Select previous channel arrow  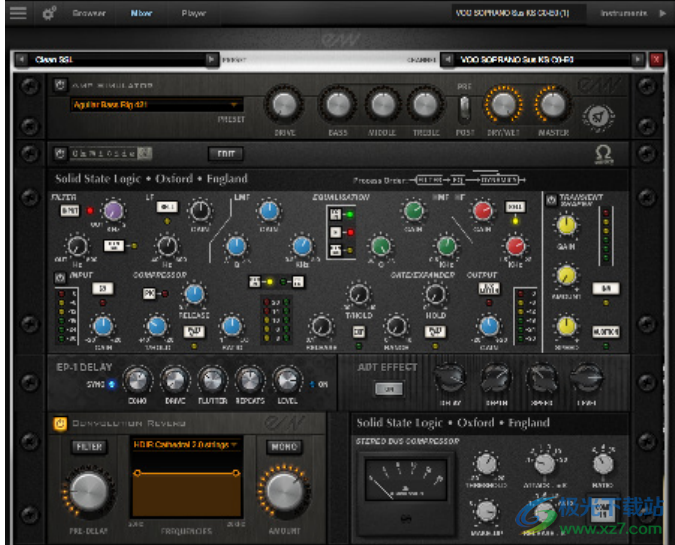pos(448,59)
